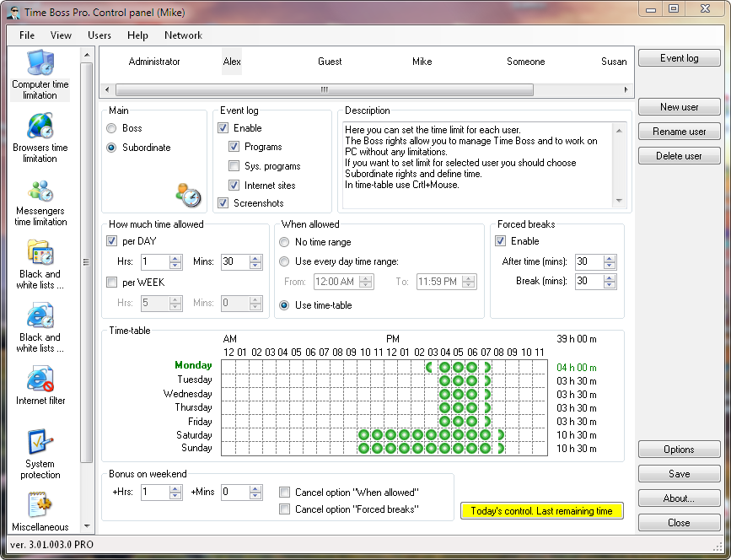Click the Bonus +Mins input field
The width and height of the screenshot is (731, 560).
coord(235,493)
